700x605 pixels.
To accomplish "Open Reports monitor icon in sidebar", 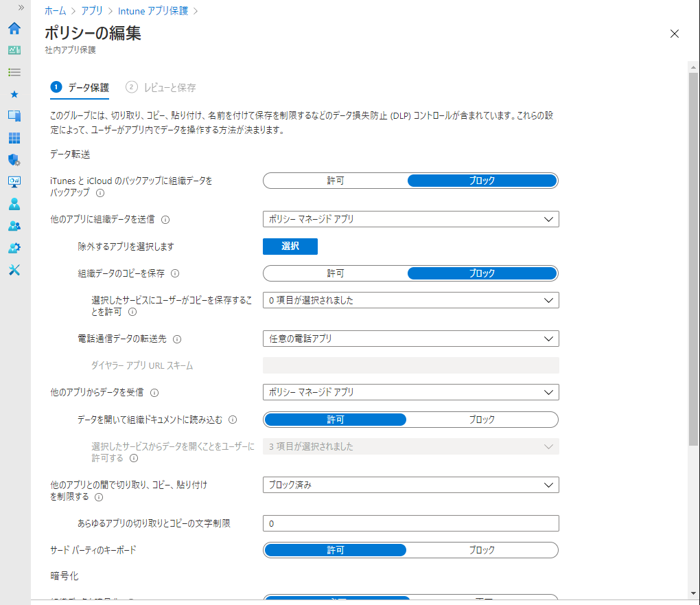I will (14, 182).
